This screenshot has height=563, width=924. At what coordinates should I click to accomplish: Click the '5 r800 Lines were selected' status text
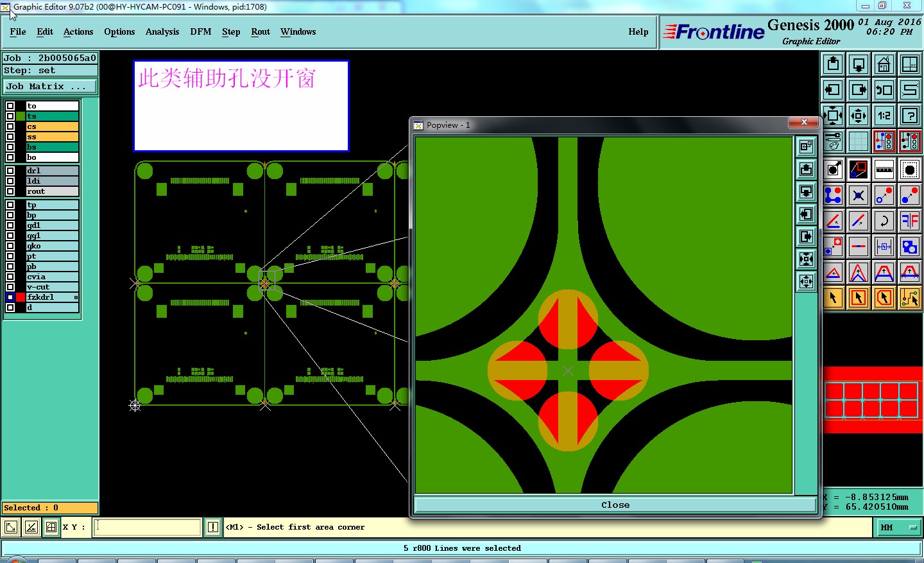(x=462, y=548)
